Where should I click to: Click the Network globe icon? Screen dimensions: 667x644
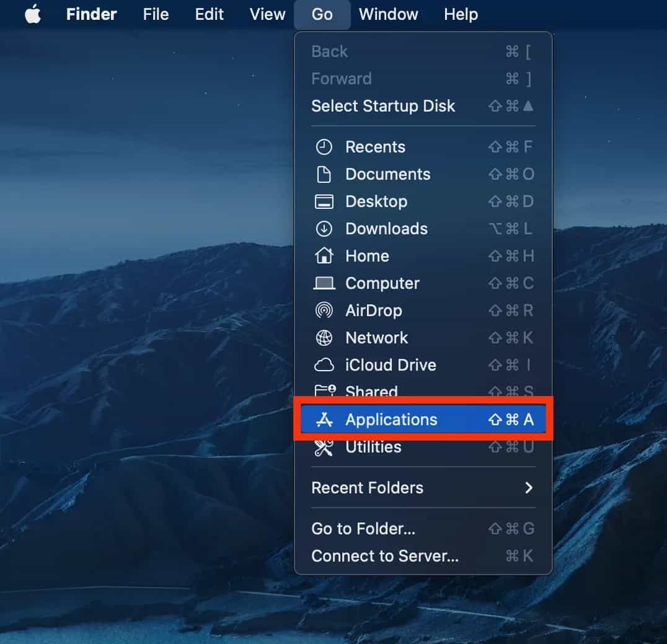[324, 338]
